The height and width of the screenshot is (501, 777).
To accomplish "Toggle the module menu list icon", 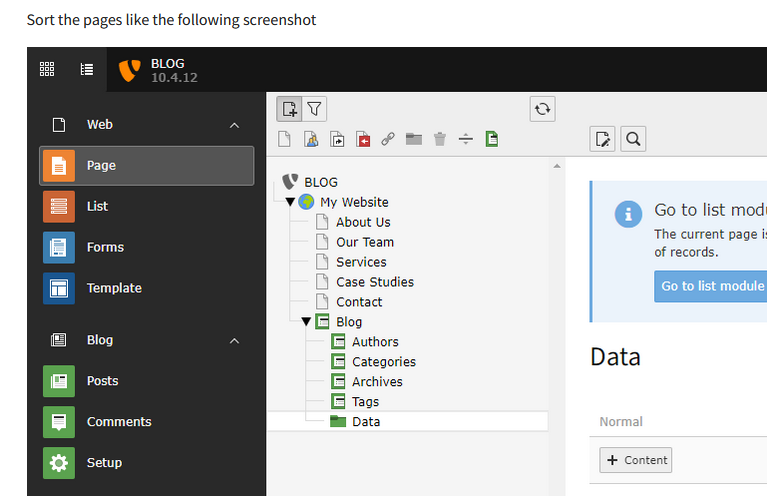I will click(87, 69).
